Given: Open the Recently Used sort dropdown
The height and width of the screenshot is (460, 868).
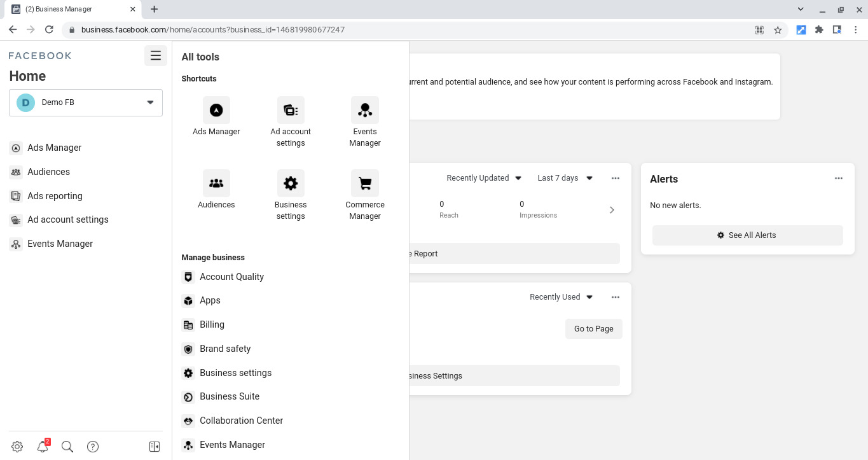Looking at the screenshot, I should coord(561,297).
